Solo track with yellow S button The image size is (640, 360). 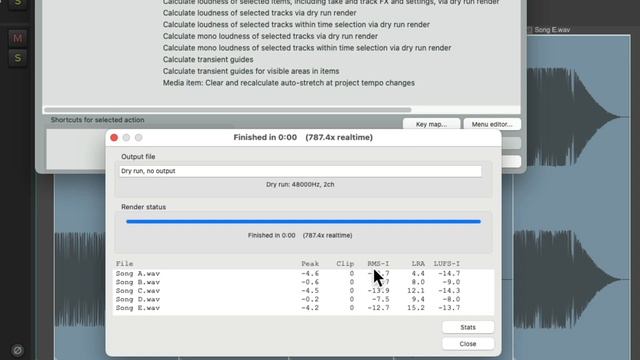17,58
